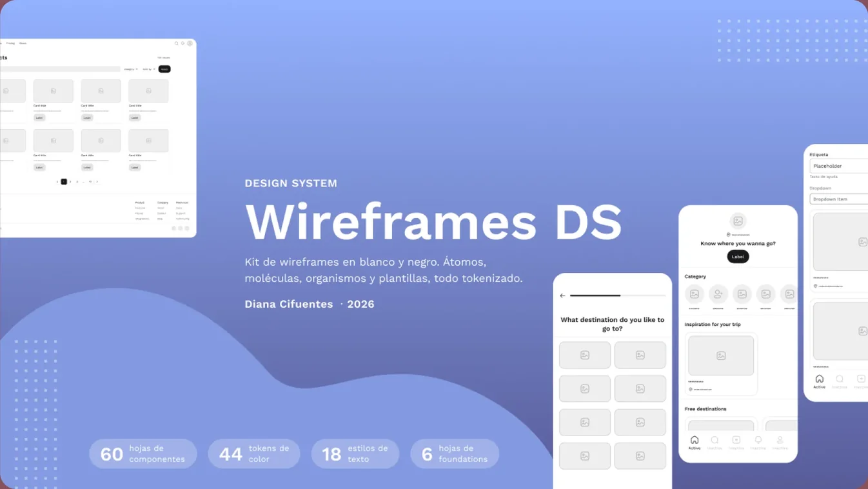
Task: Go to page 3 in the desktop pagination
Action: (77, 182)
